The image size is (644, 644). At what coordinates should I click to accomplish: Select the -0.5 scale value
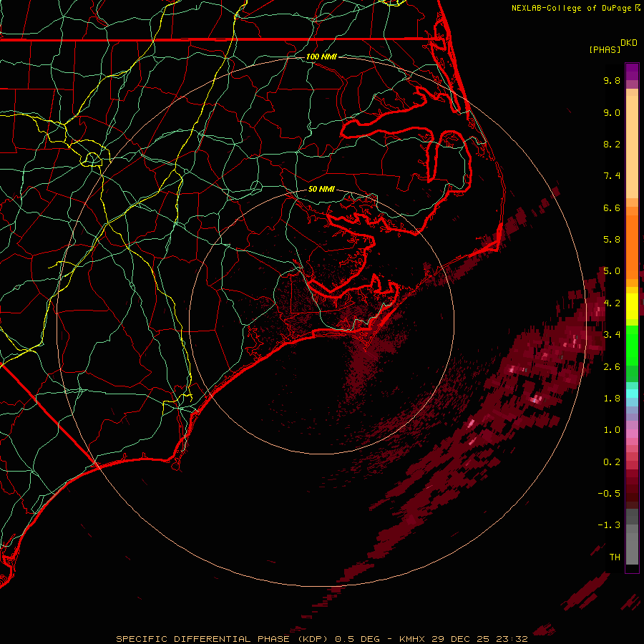pos(609,494)
